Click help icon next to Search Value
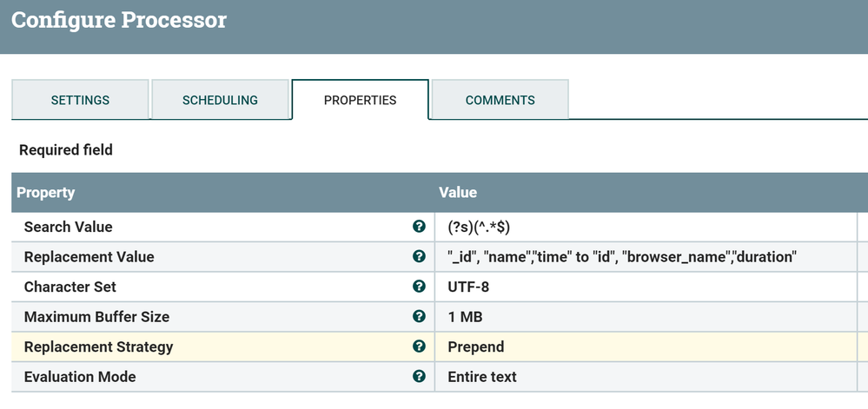The height and width of the screenshot is (409, 868). [419, 227]
